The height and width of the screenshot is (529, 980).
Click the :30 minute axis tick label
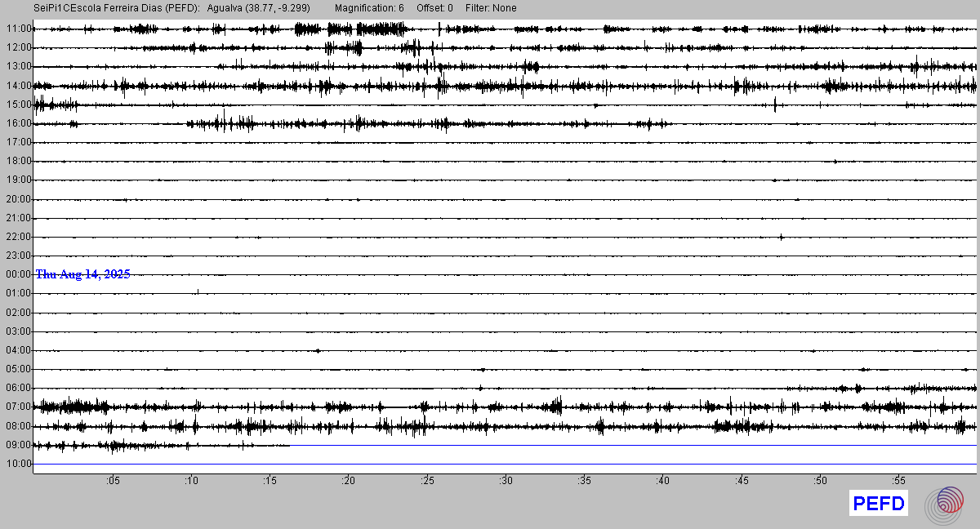coord(506,481)
